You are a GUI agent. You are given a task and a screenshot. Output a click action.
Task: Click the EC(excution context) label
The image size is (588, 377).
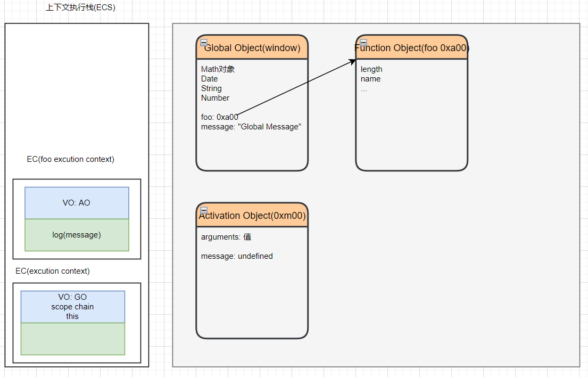point(53,271)
